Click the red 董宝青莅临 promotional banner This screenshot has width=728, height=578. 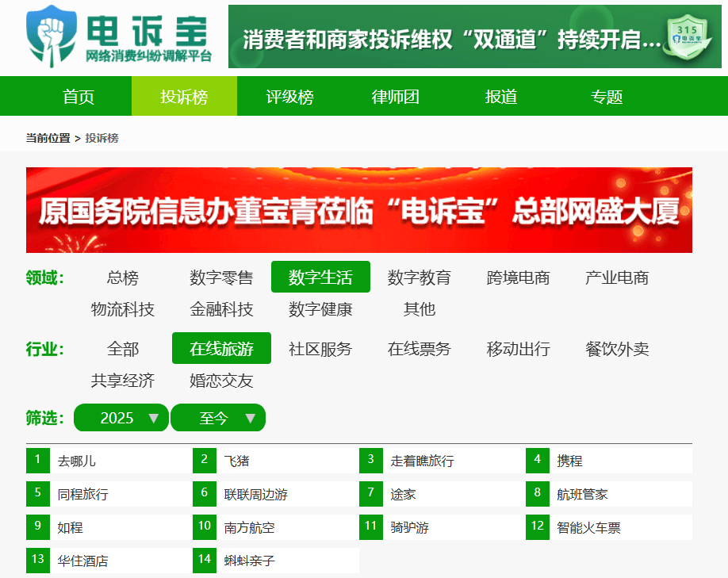tap(358, 210)
